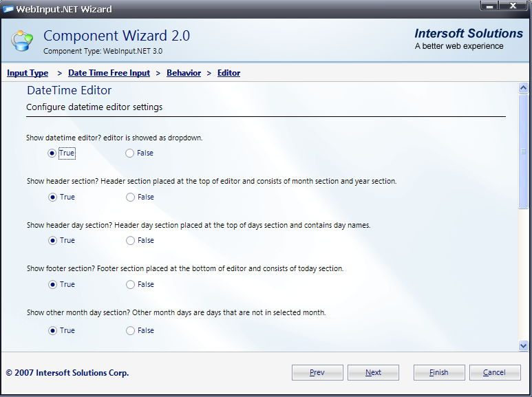Select True for show datetime editor
The image size is (532, 397).
pos(52,153)
